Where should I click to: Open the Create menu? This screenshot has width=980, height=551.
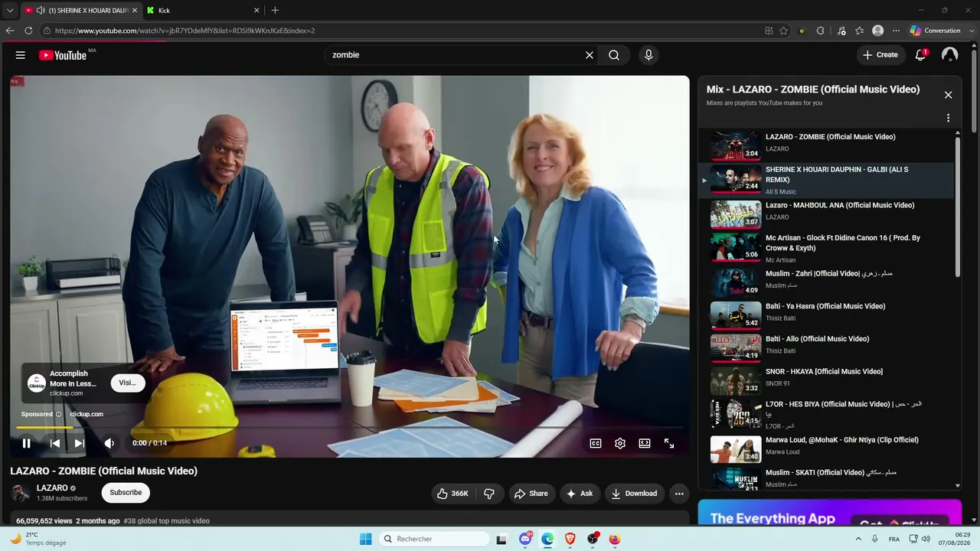pos(880,55)
